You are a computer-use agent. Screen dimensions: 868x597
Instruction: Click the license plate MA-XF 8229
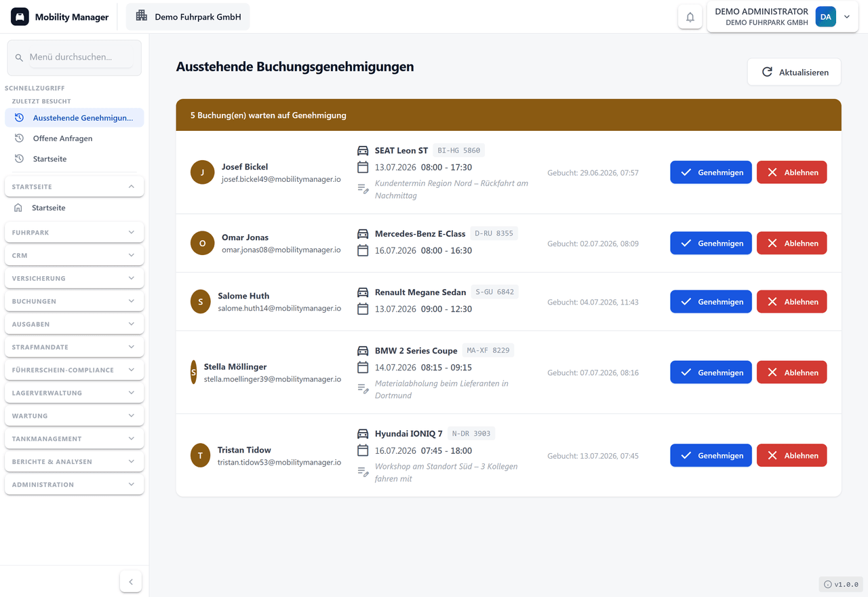point(488,351)
